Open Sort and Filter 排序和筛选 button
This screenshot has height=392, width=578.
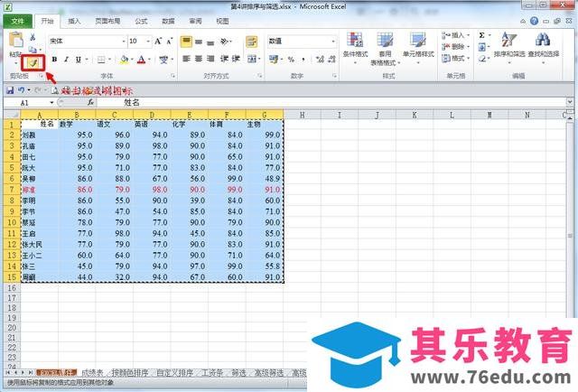pos(509,47)
